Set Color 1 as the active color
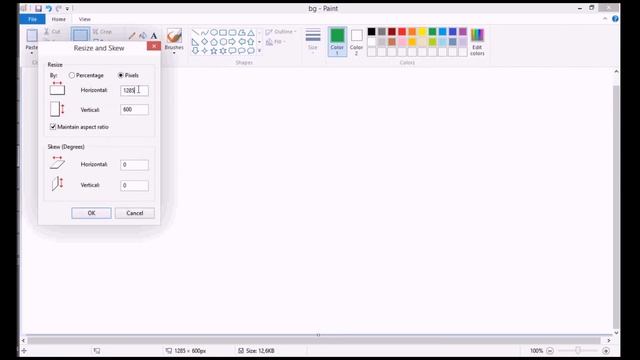The width and height of the screenshot is (640, 360). click(337, 42)
